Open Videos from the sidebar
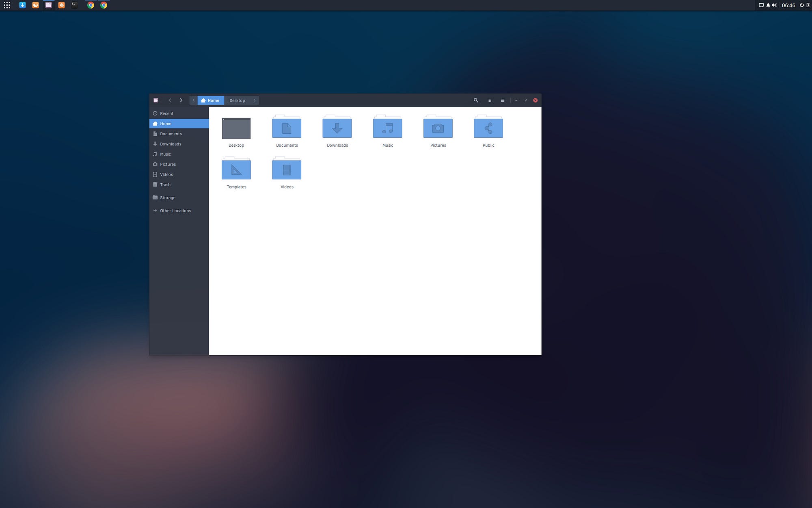Viewport: 812px width, 508px height. pos(179,174)
